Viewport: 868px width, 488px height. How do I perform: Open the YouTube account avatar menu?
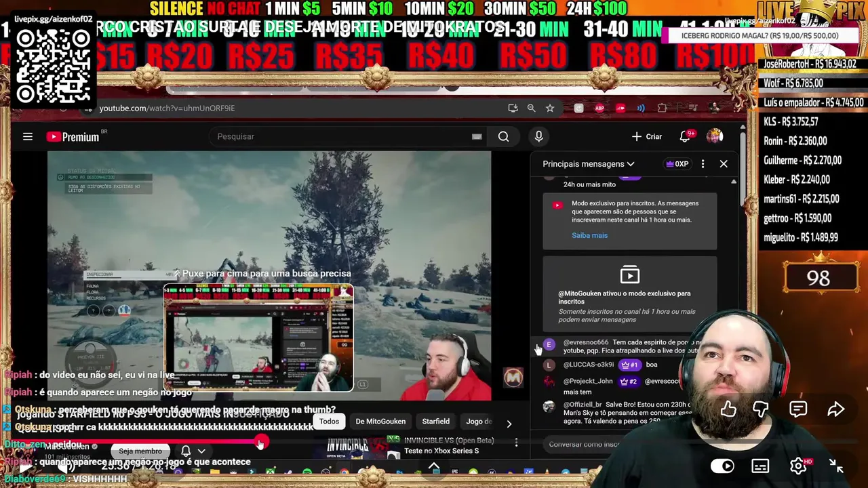click(x=715, y=136)
